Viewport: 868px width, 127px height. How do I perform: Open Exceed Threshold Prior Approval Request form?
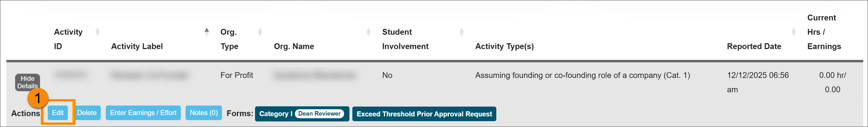click(424, 114)
